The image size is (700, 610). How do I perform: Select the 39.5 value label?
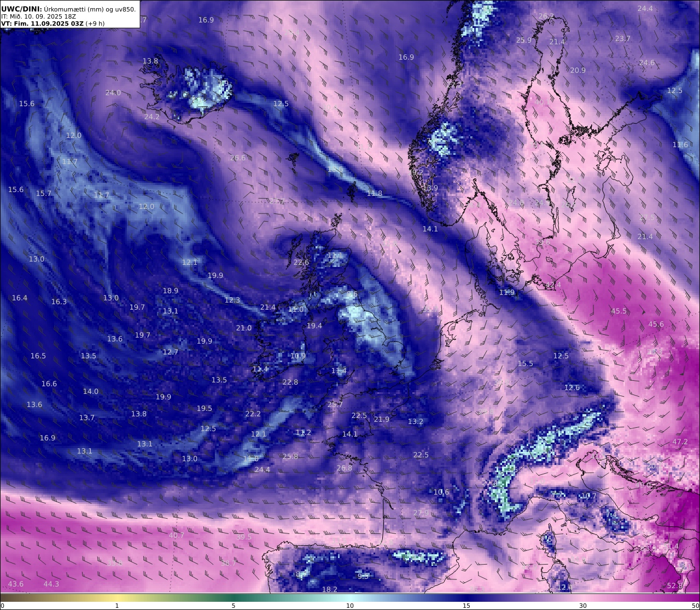click(244, 537)
